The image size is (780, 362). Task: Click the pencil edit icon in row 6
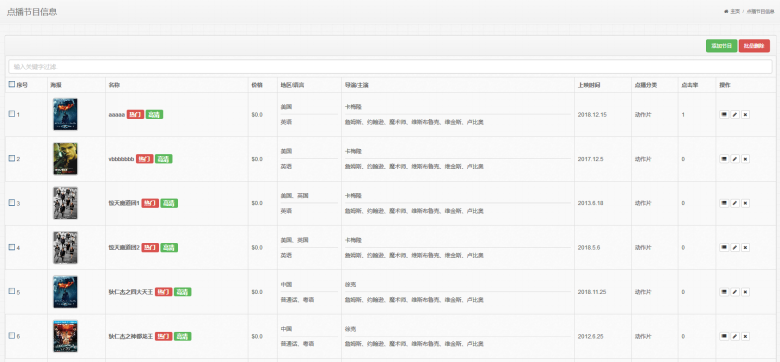735,337
